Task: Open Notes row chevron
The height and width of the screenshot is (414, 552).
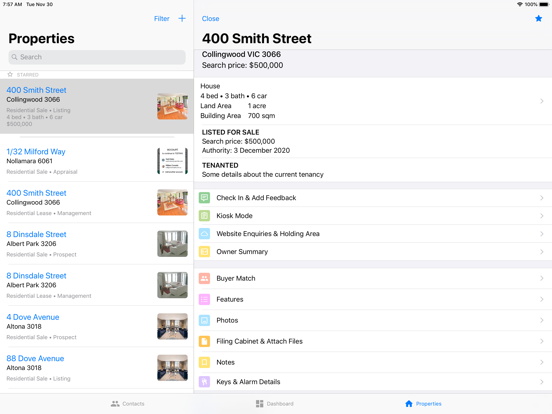Action: point(541,362)
